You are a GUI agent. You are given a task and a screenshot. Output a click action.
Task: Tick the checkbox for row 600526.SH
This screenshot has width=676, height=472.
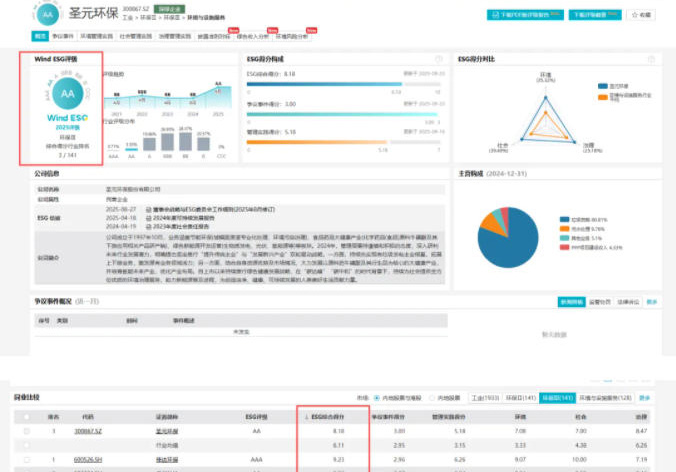[x=27, y=460]
